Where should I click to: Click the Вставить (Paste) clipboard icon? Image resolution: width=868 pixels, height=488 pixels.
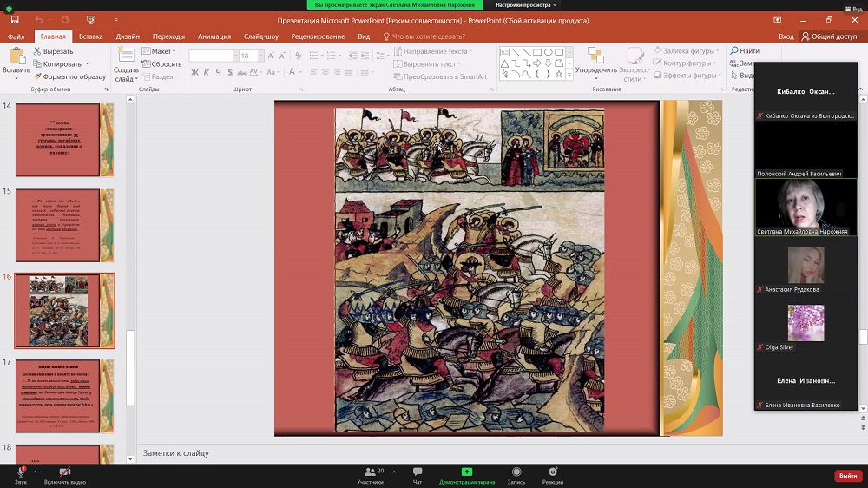pos(16,56)
